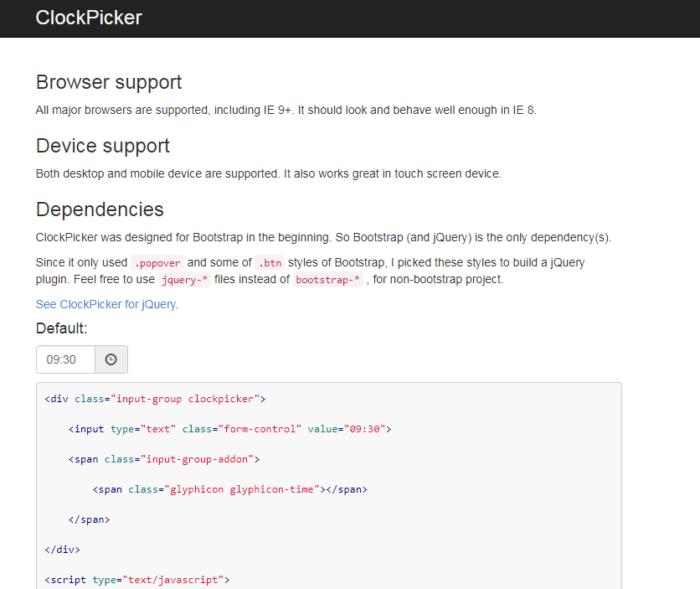Click the ClockPicker brand in the navbar
The width and height of the screenshot is (700, 589).
(x=88, y=18)
